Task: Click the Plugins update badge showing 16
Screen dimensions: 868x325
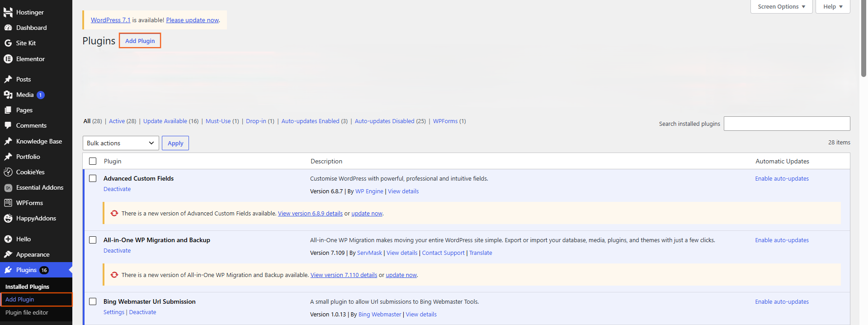Action: pos(44,270)
